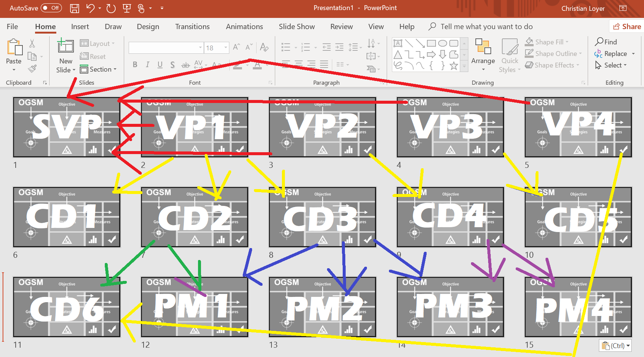This screenshot has width=644, height=357.
Task: Click Decrease List Level icon
Action: (x=327, y=47)
